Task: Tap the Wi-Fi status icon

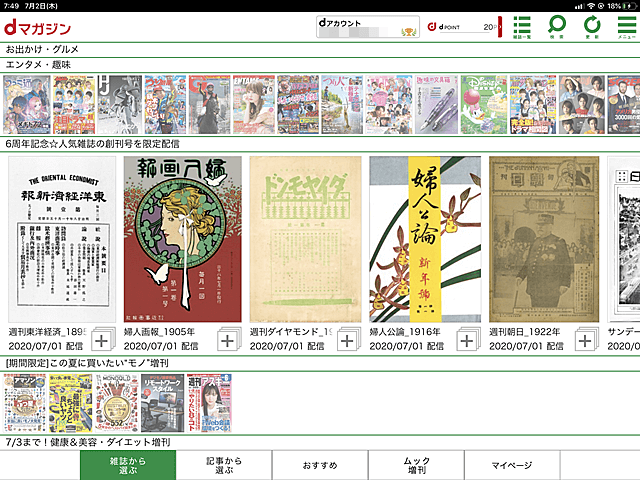Action: [x=591, y=6]
